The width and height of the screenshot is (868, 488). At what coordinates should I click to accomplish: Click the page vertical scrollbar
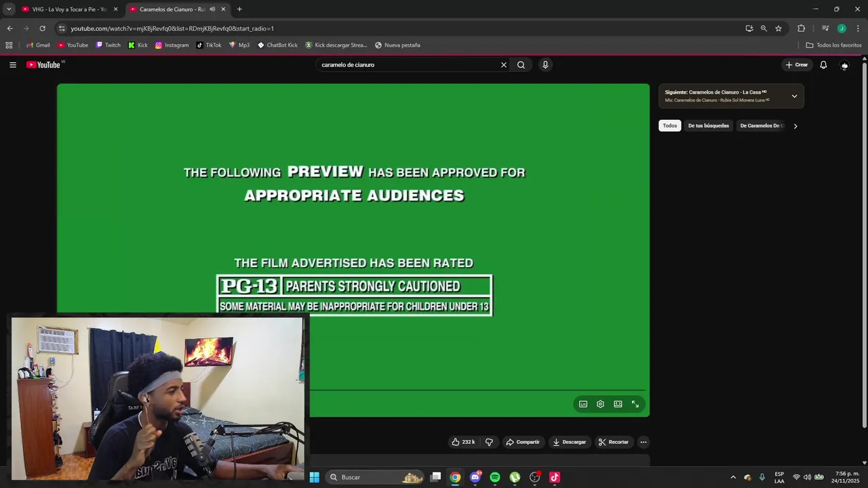point(865,244)
